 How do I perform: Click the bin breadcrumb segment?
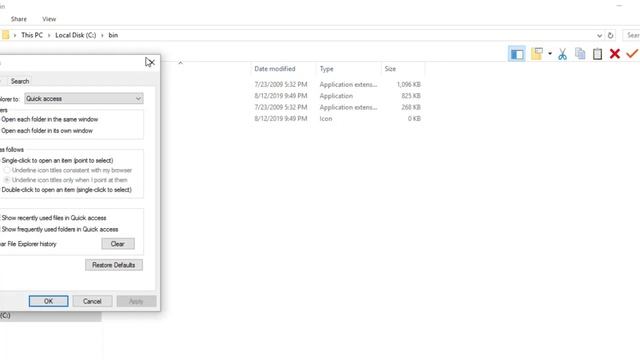click(x=113, y=35)
